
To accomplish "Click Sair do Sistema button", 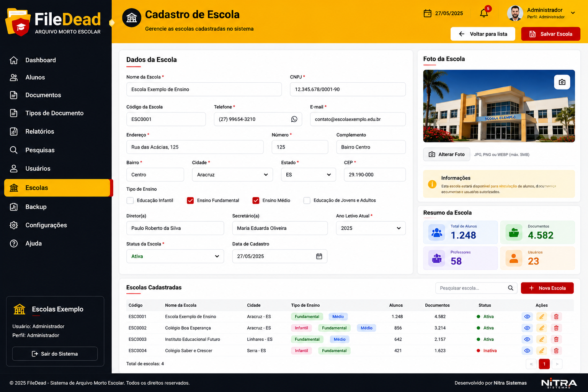I will 55,354.
